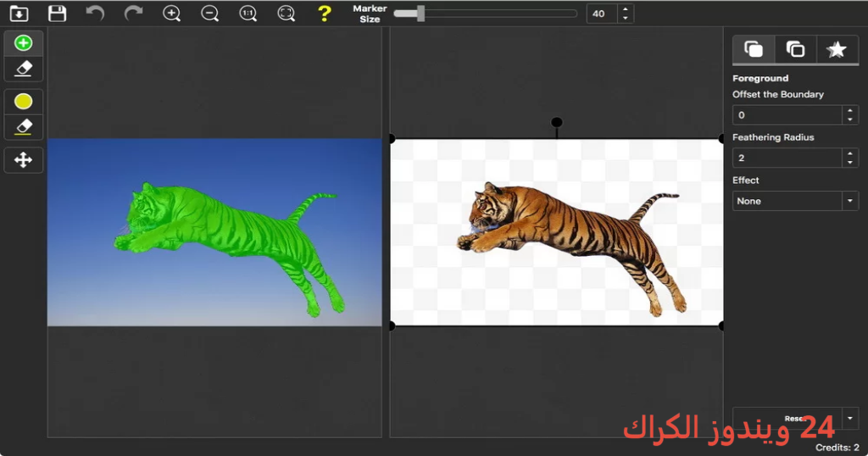Select green foreground marker tool

click(23, 42)
